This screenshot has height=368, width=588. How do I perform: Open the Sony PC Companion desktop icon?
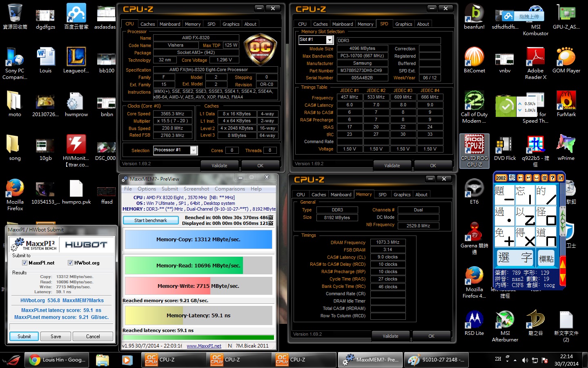point(15,63)
